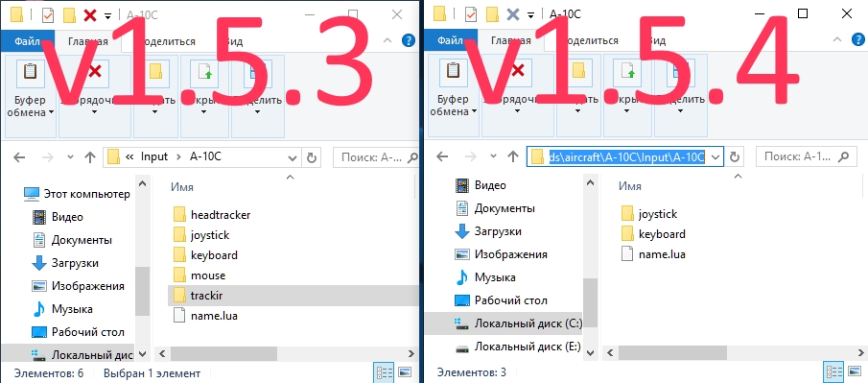The height and width of the screenshot is (383, 868).
Task: Go back in left window navigation
Action: [x=19, y=157]
